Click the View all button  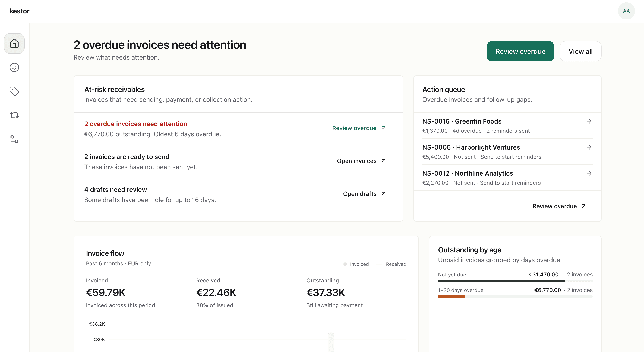[x=581, y=51]
